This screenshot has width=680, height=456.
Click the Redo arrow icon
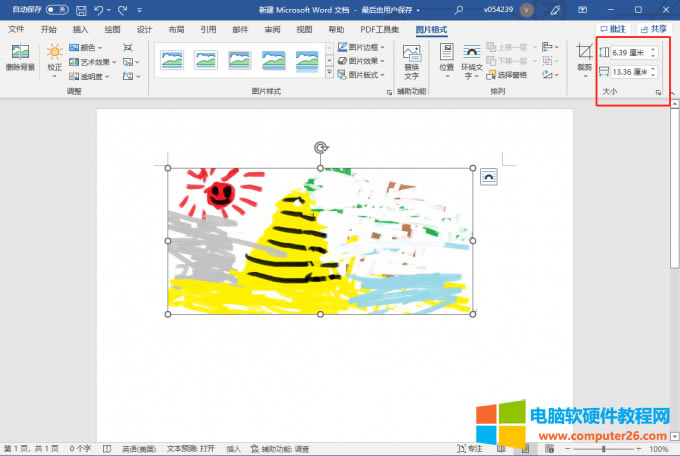122,10
